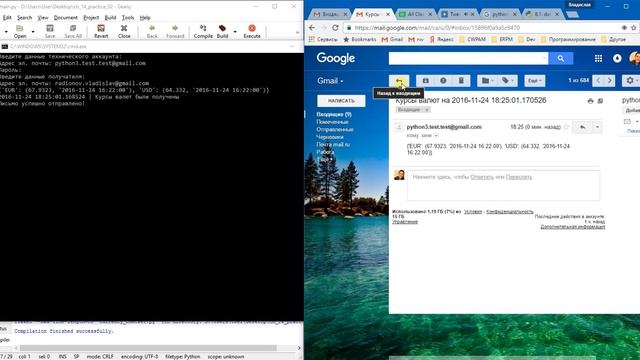
Task: Click Chrome's back arrow button
Action: click(x=312, y=28)
